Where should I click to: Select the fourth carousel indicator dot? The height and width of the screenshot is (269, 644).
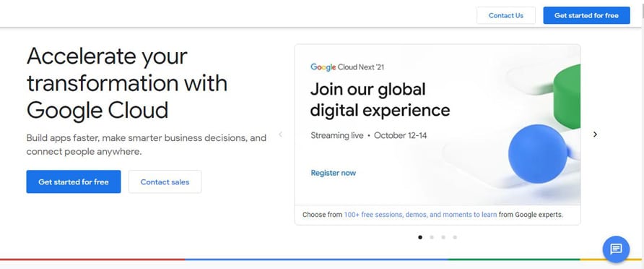pyautogui.click(x=455, y=237)
